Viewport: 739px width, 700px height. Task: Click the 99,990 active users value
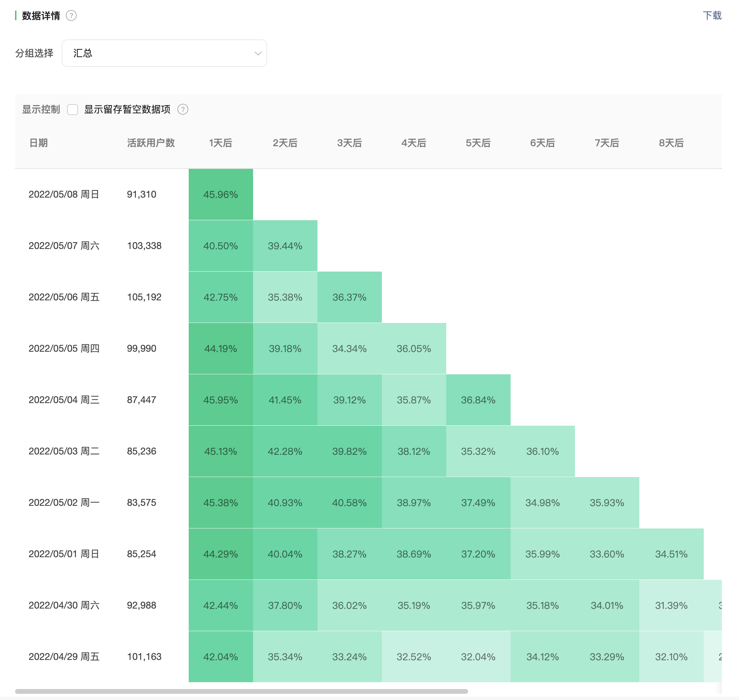click(x=141, y=349)
